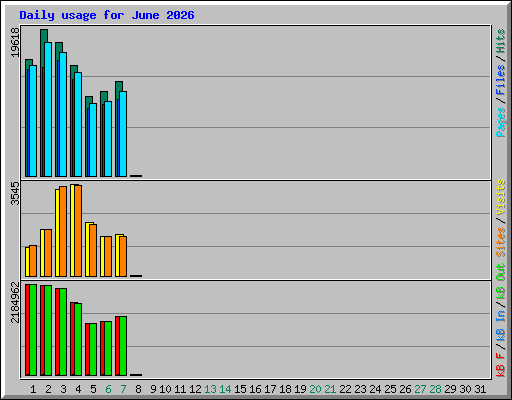The height and width of the screenshot is (400, 512).
Task: Click the cyan pages bar for day 2
Action: tap(48, 109)
